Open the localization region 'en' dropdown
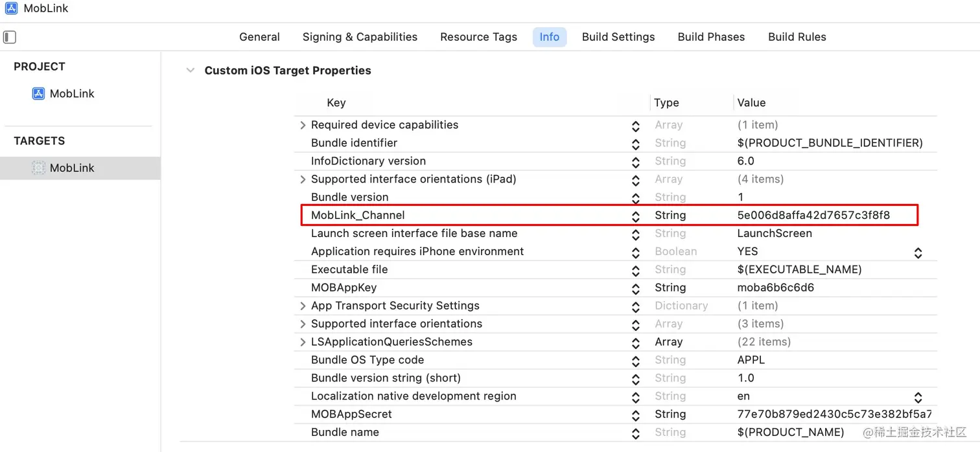This screenshot has height=452, width=980. point(918,397)
